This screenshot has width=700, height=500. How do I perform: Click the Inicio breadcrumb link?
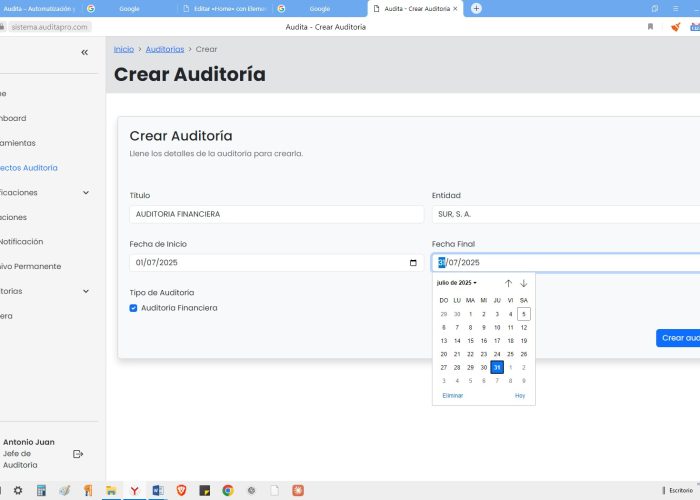(124, 49)
